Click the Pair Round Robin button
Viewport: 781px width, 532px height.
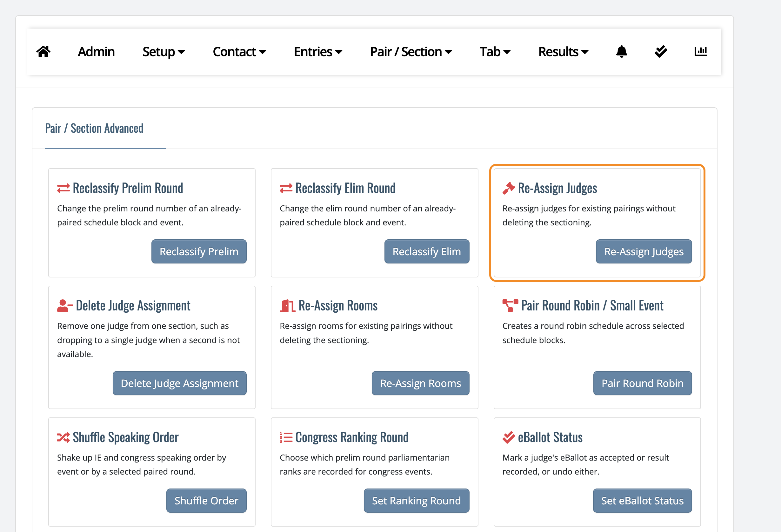(643, 383)
